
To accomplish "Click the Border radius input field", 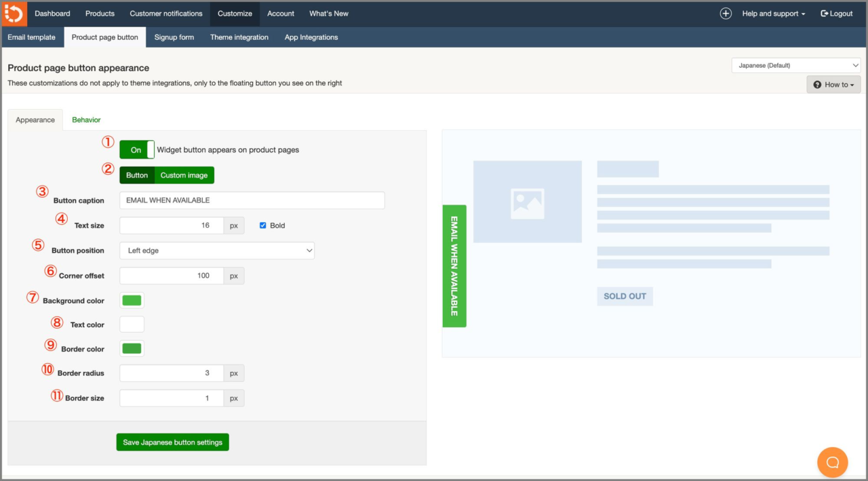I will tap(172, 373).
